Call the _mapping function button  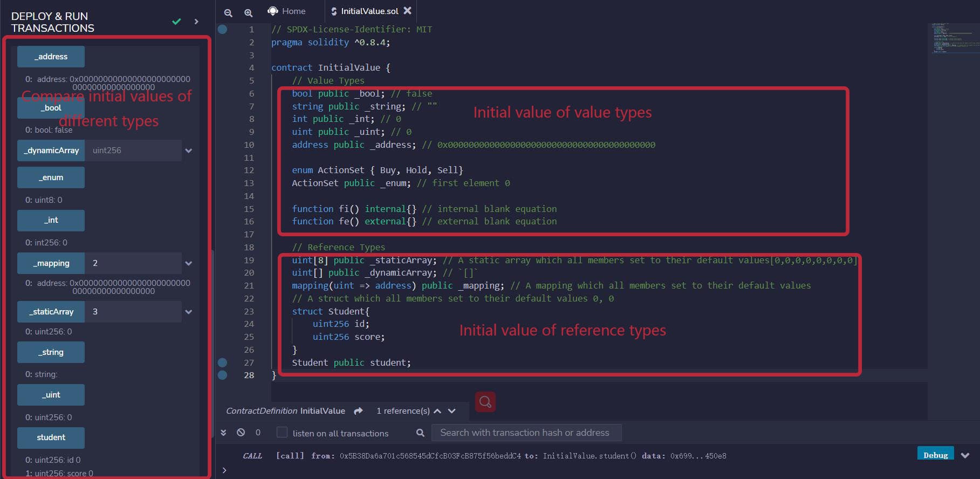coord(51,263)
